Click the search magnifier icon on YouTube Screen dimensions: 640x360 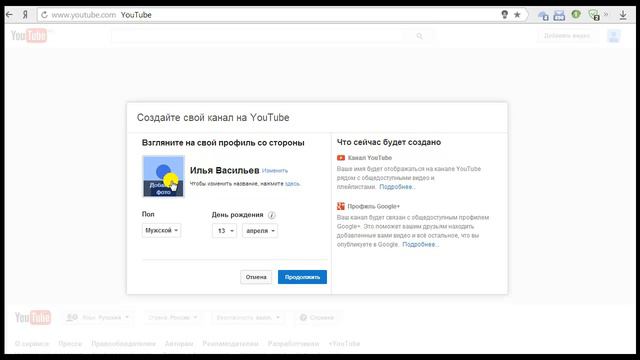coord(419,36)
